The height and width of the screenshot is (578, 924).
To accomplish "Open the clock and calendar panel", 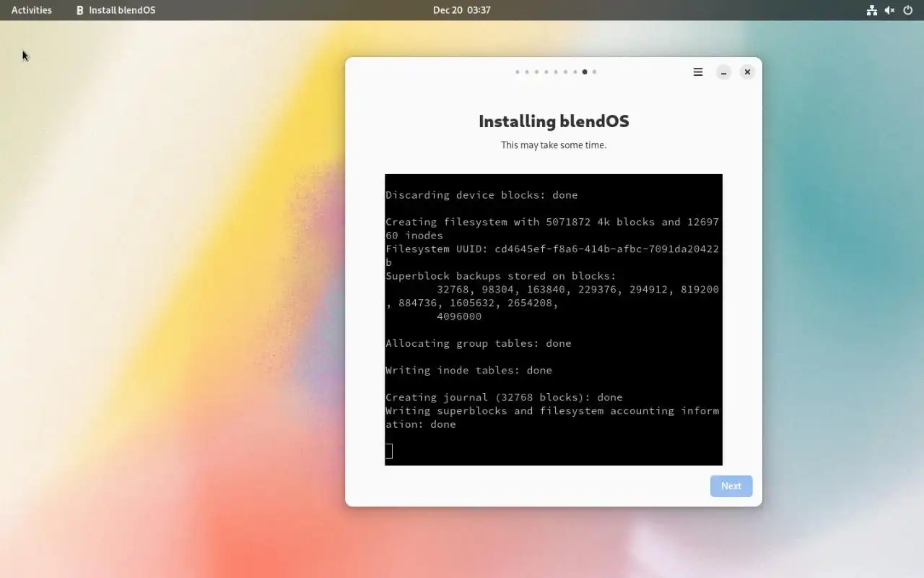I will pyautogui.click(x=462, y=10).
